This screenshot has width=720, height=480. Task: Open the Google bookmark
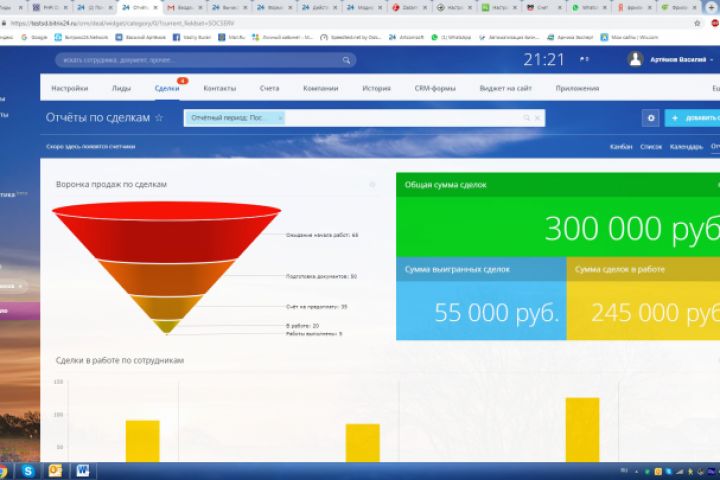[x=34, y=37]
